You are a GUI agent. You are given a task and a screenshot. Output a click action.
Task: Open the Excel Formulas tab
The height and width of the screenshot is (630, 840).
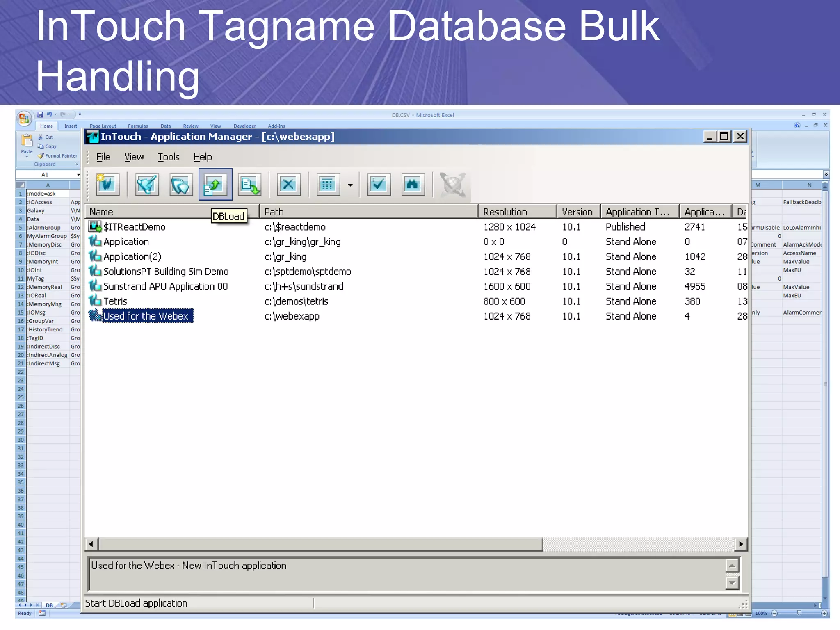coord(138,126)
